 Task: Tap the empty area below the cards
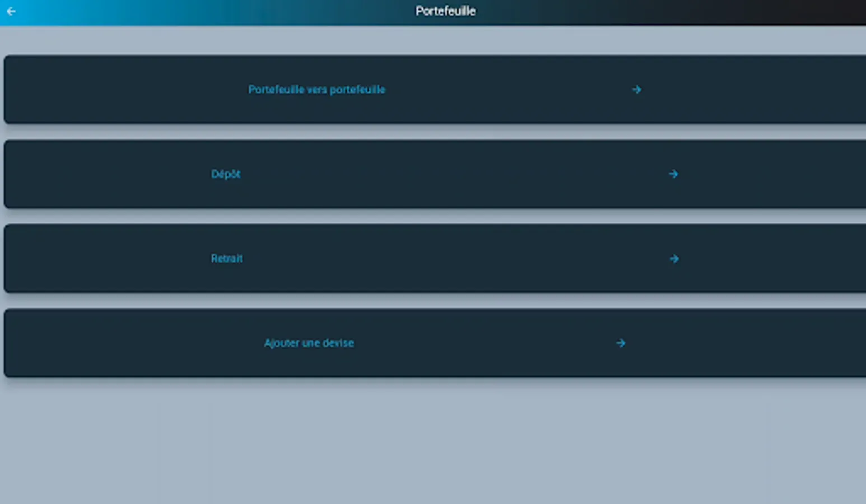433,442
